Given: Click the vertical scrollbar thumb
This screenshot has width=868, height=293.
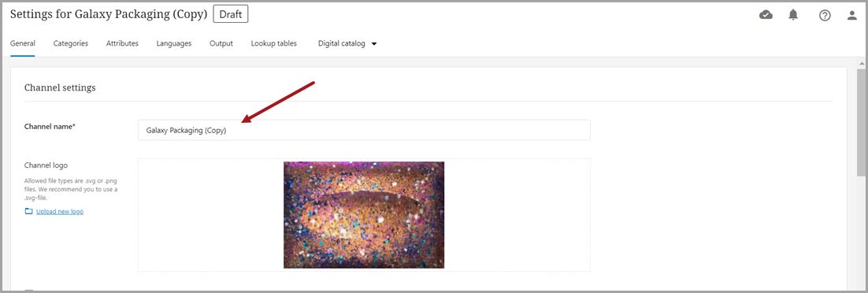Looking at the screenshot, I should coord(862,123).
